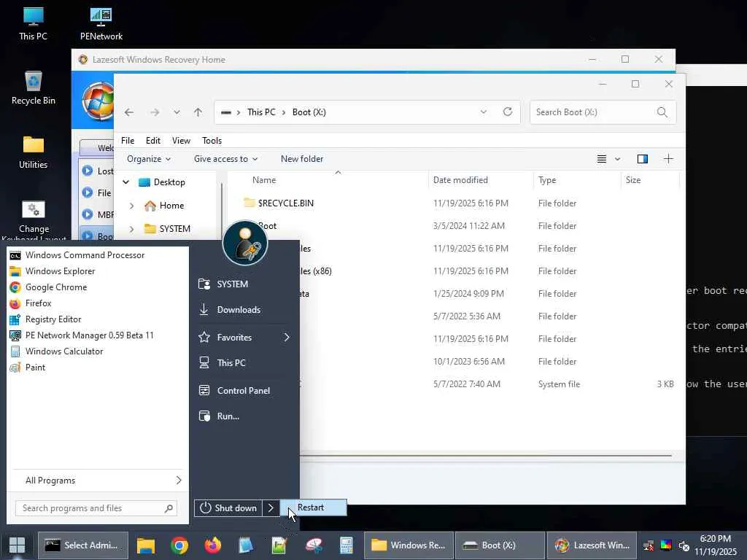Open the Give access to dropdown
This screenshot has height=560, width=747.
(225, 159)
